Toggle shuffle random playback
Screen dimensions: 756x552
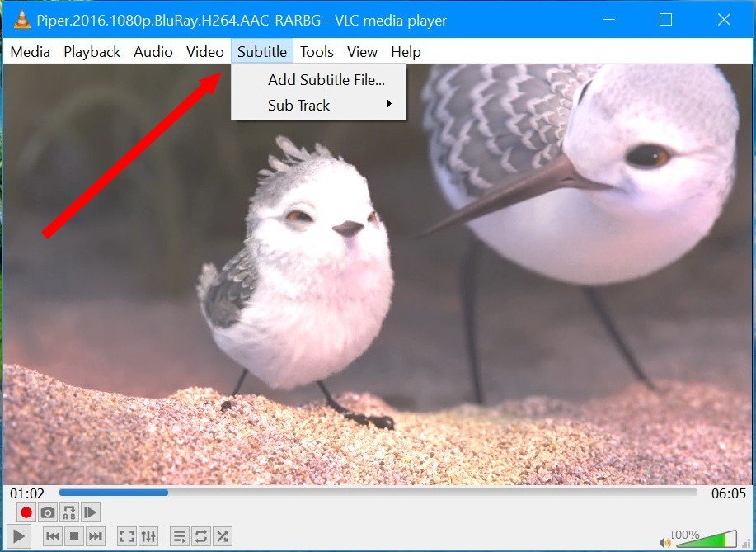223,536
